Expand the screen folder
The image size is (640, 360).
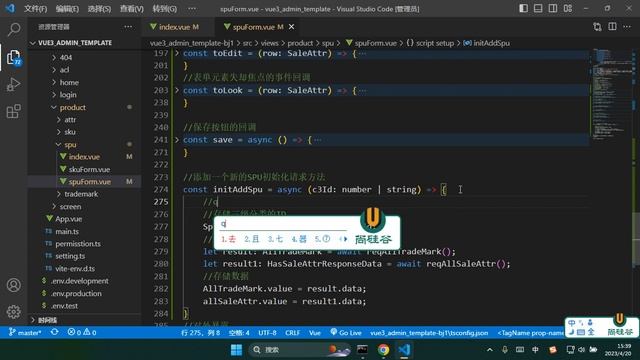(x=70, y=207)
